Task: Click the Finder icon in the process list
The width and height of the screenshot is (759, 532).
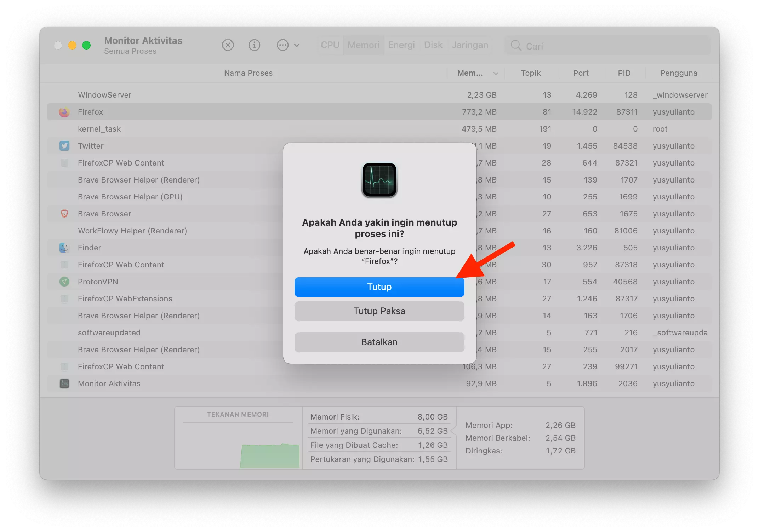Action: pos(64,248)
